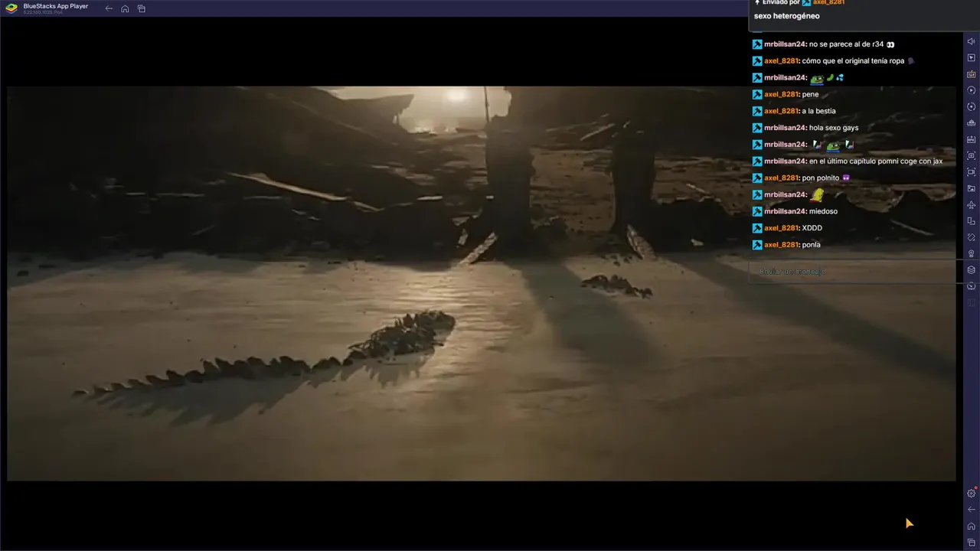The height and width of the screenshot is (551, 980).
Task: Open recent apps from the title bar
Action: (x=142, y=8)
